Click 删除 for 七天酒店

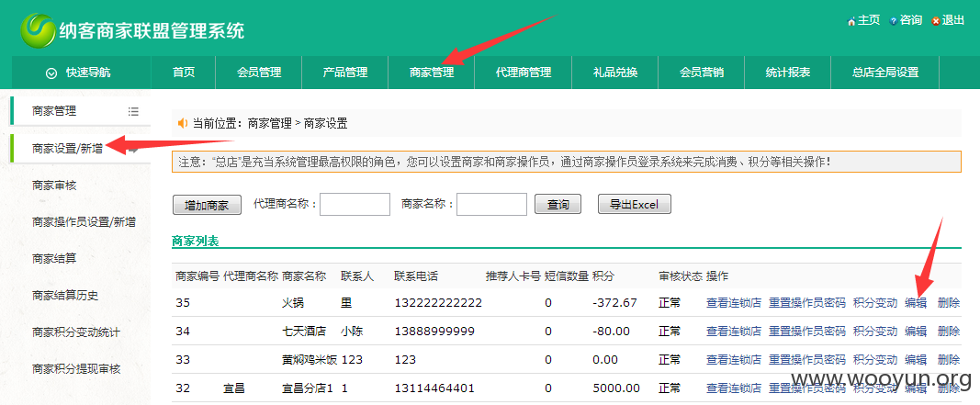click(949, 332)
